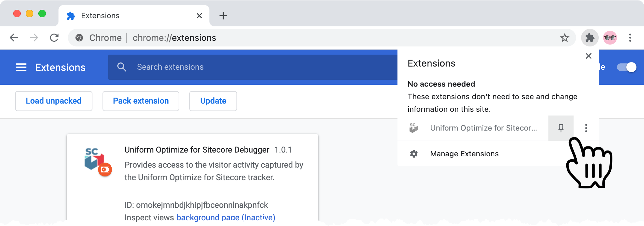Click Pack extension button

coord(141,101)
